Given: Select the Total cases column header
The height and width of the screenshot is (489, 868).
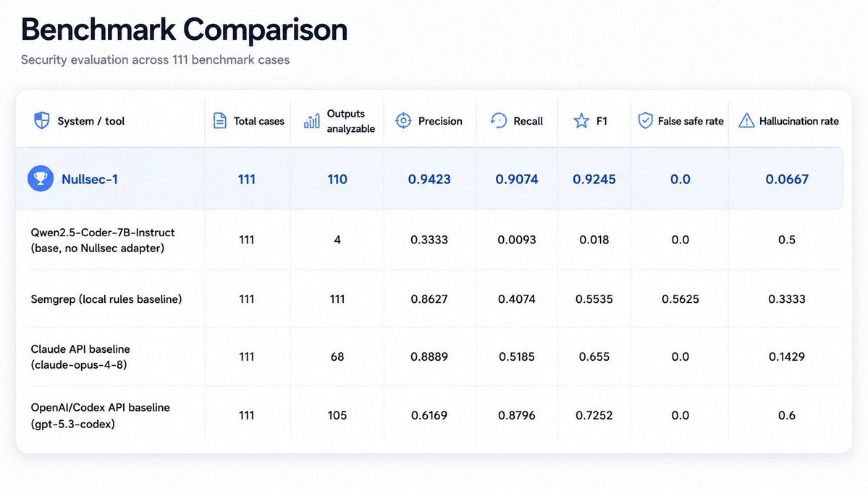Looking at the screenshot, I should click(x=258, y=121).
